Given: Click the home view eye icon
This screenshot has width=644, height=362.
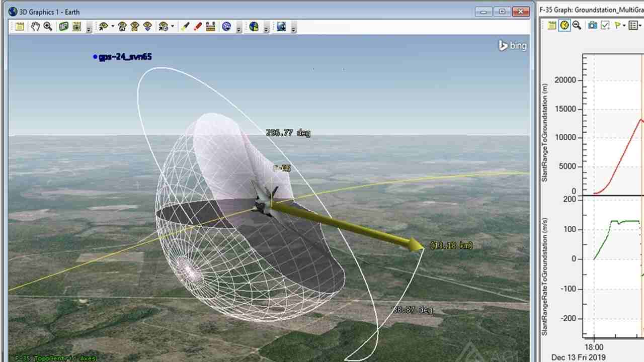Looking at the screenshot, I should click(122, 27).
